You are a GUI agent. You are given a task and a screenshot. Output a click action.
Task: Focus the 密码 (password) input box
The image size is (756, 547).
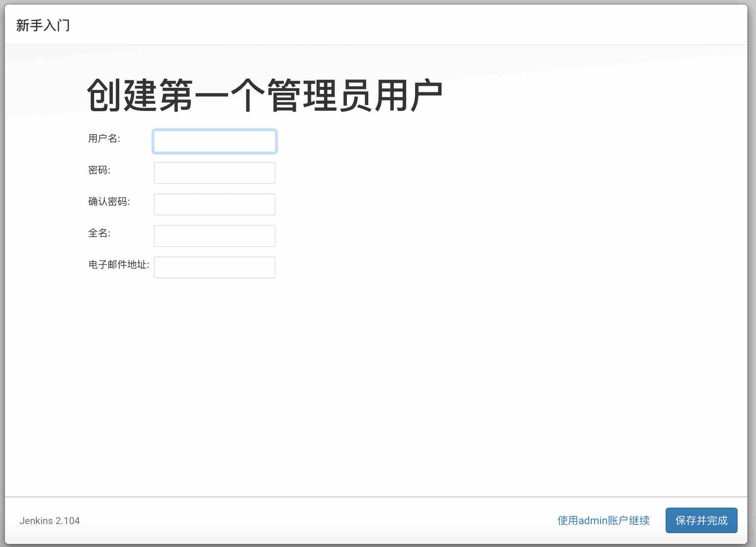(x=214, y=173)
